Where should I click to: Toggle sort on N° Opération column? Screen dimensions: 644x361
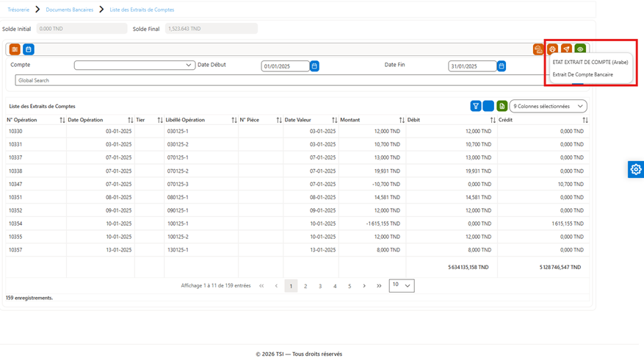coord(62,120)
